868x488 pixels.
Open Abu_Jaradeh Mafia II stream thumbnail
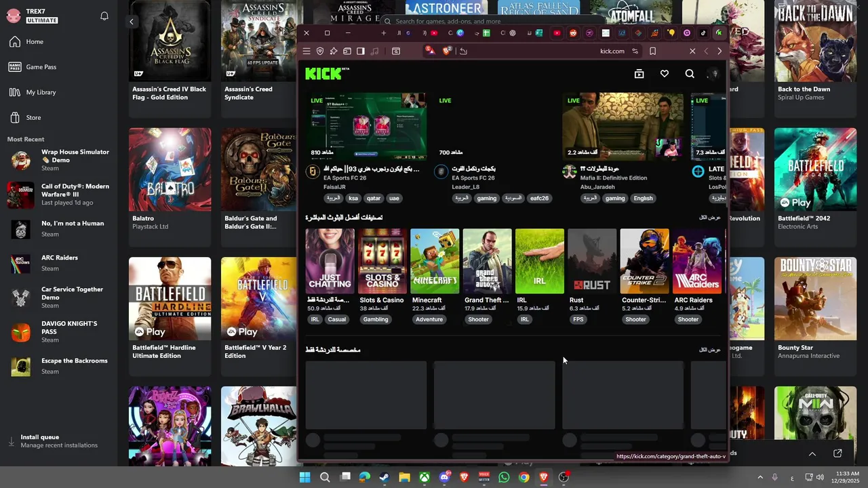[623, 126]
